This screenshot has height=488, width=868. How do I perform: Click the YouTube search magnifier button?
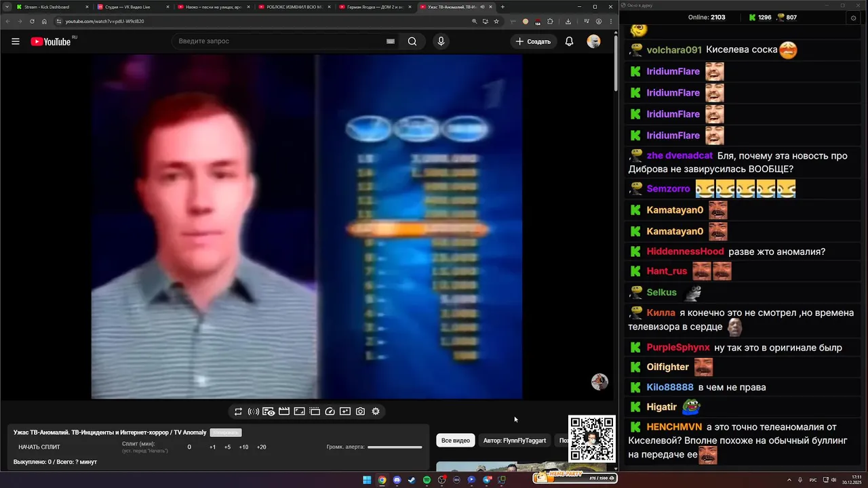coord(412,41)
